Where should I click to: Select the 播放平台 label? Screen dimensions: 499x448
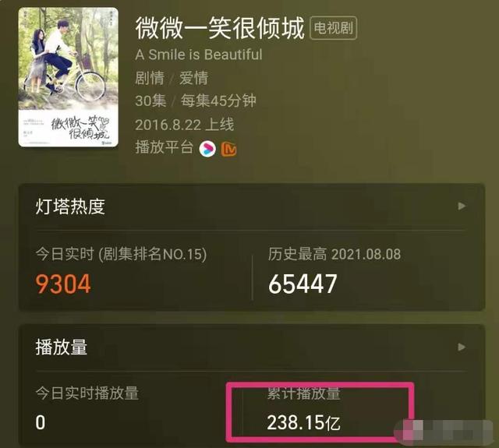165,147
